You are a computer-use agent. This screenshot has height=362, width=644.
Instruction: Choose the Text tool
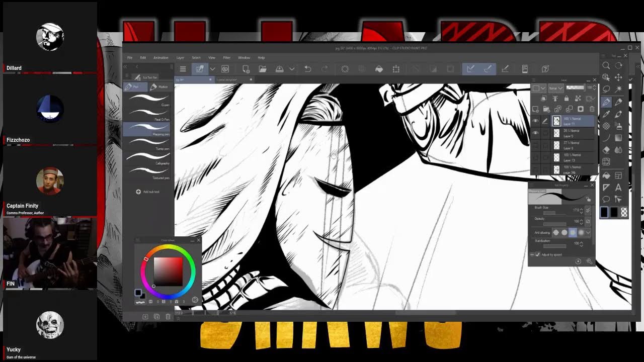point(618,188)
